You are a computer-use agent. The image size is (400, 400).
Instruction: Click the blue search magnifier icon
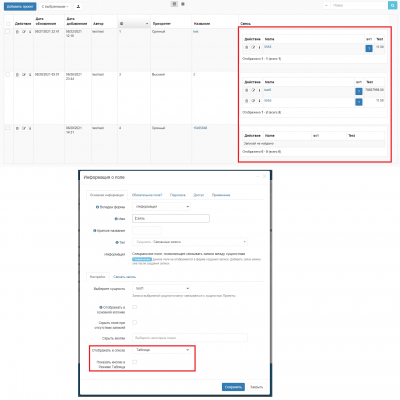point(392,5)
